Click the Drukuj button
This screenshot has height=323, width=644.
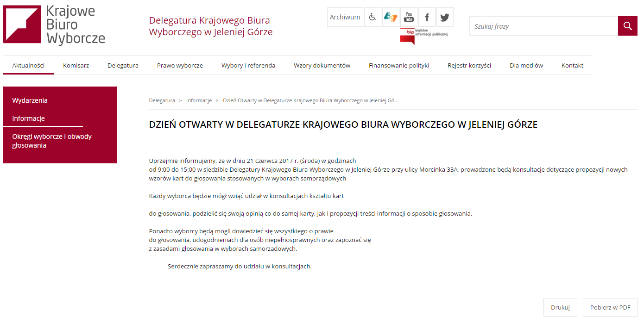pyautogui.click(x=560, y=307)
